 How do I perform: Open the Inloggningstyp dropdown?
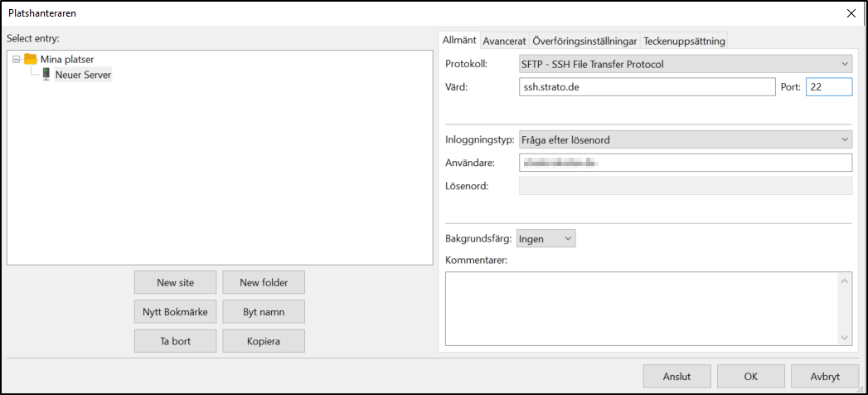(685, 140)
